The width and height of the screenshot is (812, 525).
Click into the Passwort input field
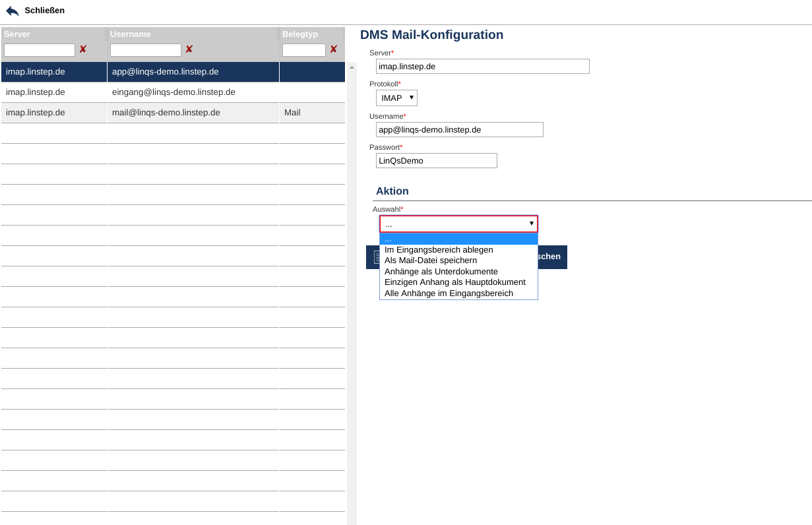(x=436, y=161)
